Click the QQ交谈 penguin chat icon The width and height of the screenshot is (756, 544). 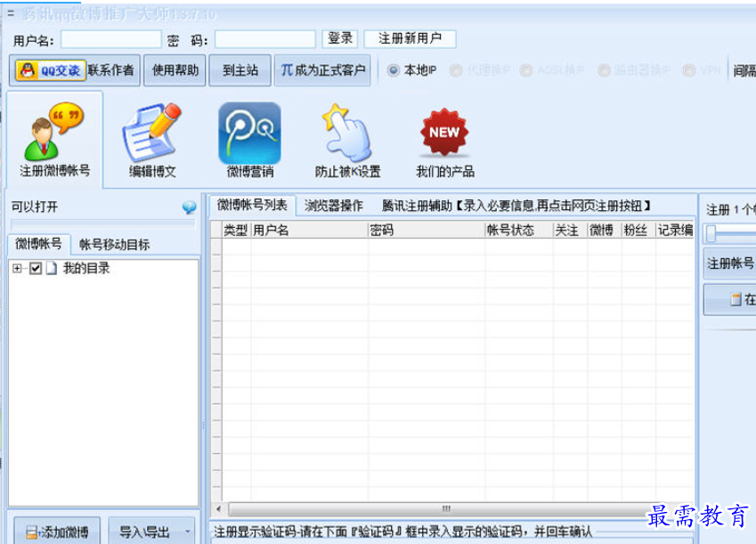click(x=50, y=70)
